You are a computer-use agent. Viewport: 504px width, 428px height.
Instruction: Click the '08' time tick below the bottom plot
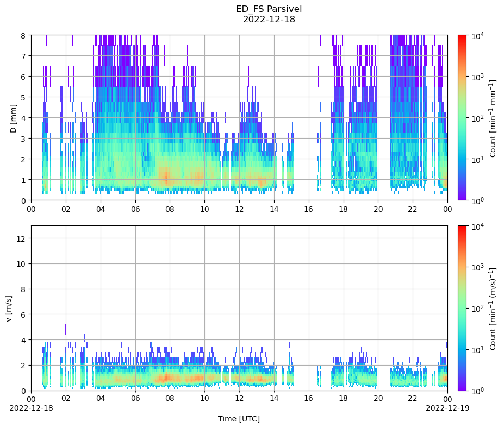(x=170, y=399)
